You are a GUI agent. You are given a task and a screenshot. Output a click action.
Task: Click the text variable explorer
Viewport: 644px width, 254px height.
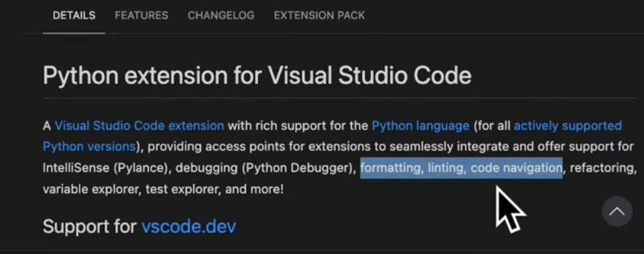coord(90,189)
